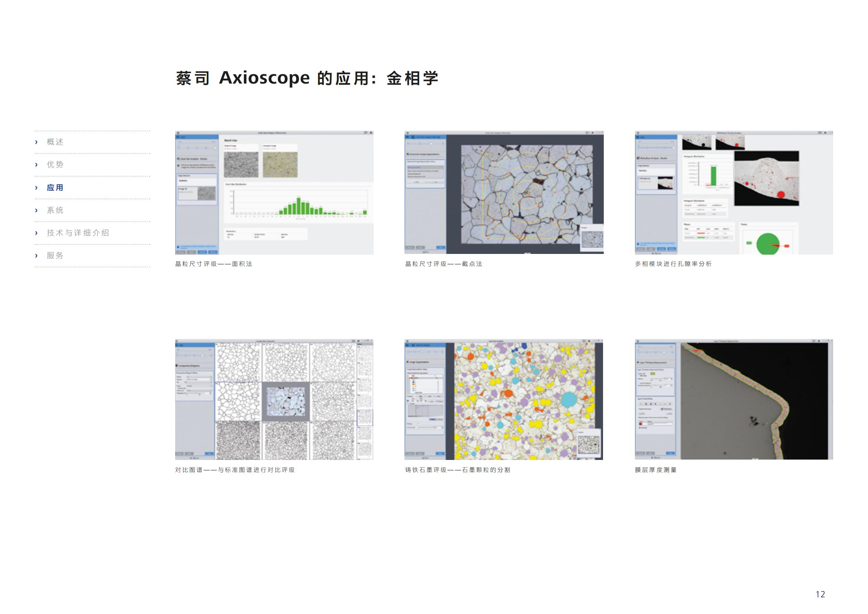Click the 蔡司 Axioscope page heading
868x614 pixels.
point(307,78)
